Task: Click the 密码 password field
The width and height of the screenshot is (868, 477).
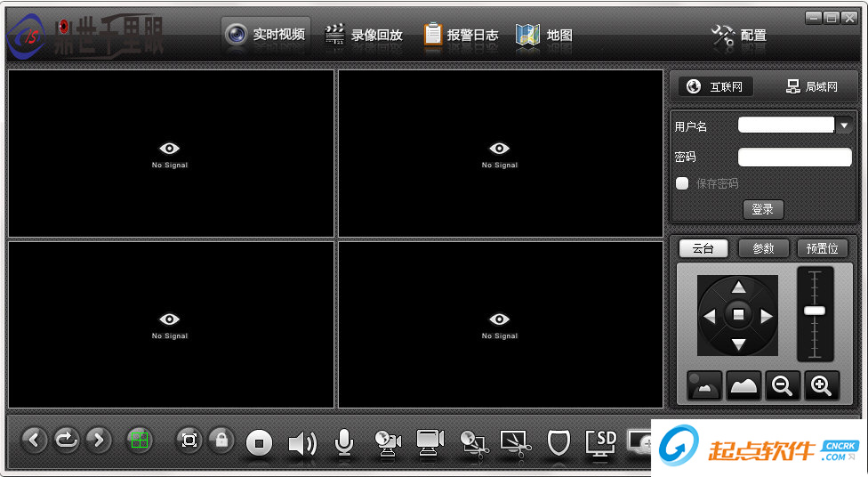Action: coord(795,157)
